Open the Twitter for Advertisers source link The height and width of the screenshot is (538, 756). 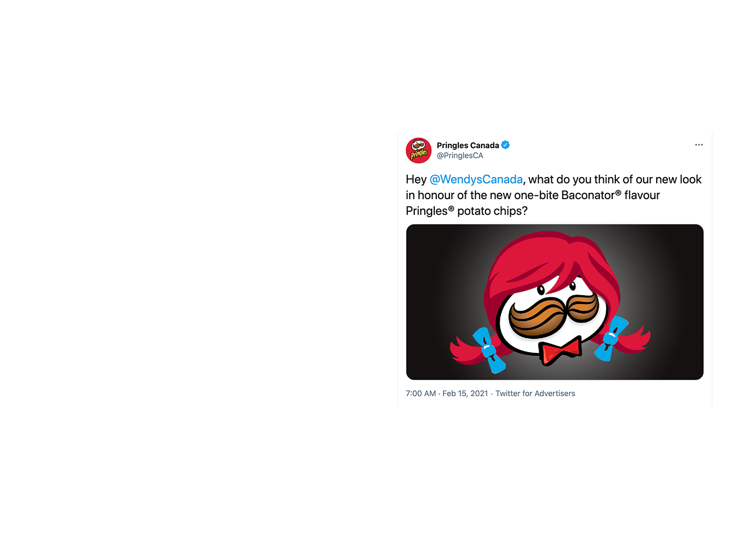[x=535, y=394]
